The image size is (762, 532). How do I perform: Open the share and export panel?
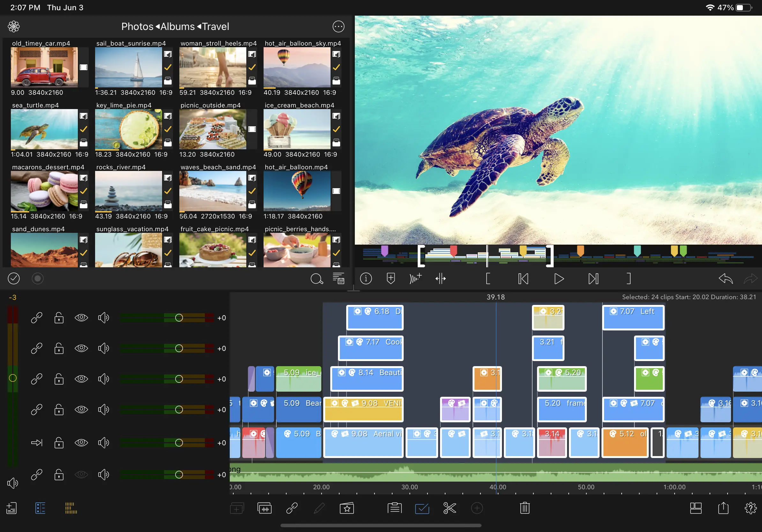pos(723,508)
